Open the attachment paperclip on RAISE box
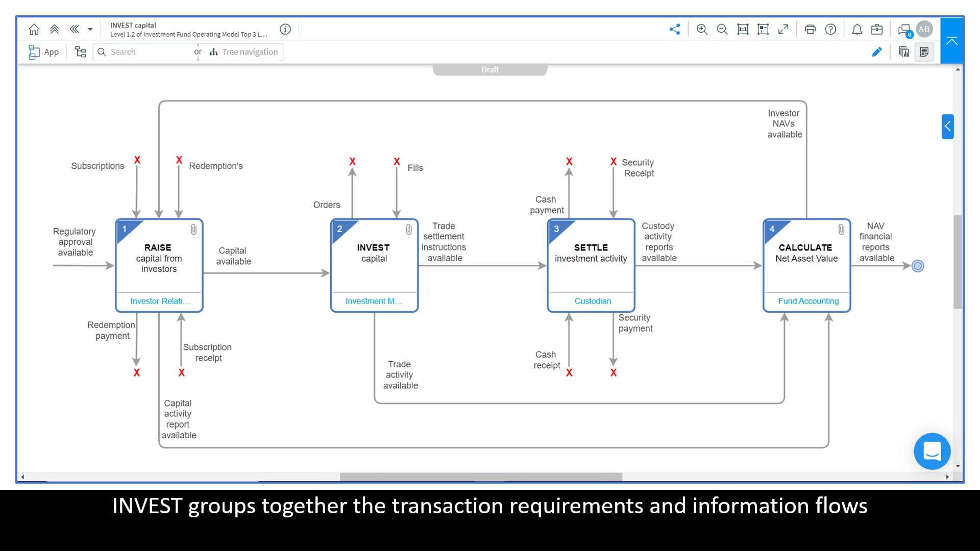This screenshot has height=551, width=980. pos(193,230)
